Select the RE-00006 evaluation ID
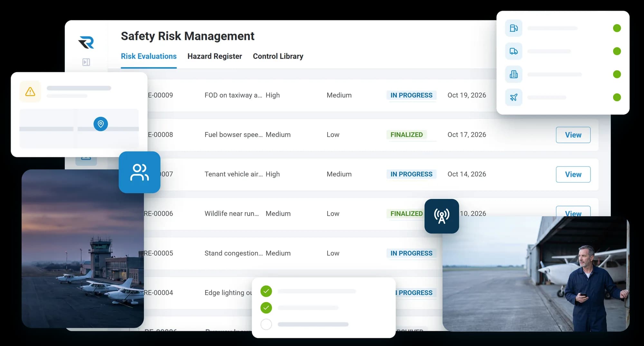Screen dimensions: 644x346 (158, 213)
